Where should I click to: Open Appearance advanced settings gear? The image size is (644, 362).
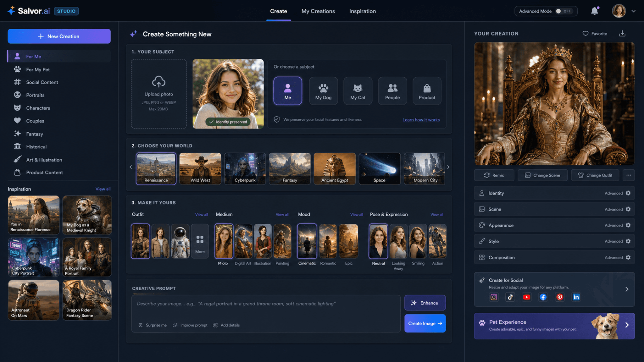coord(628,225)
